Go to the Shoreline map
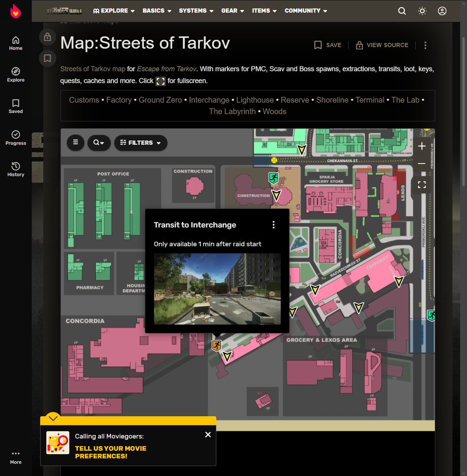This screenshot has width=467, height=476. (332, 100)
